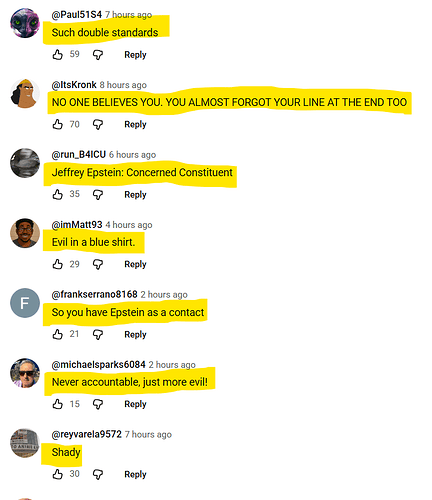The image size is (432, 500).
Task: Dislike the "Never accountable, just more evil!" comment
Action: coord(98,404)
